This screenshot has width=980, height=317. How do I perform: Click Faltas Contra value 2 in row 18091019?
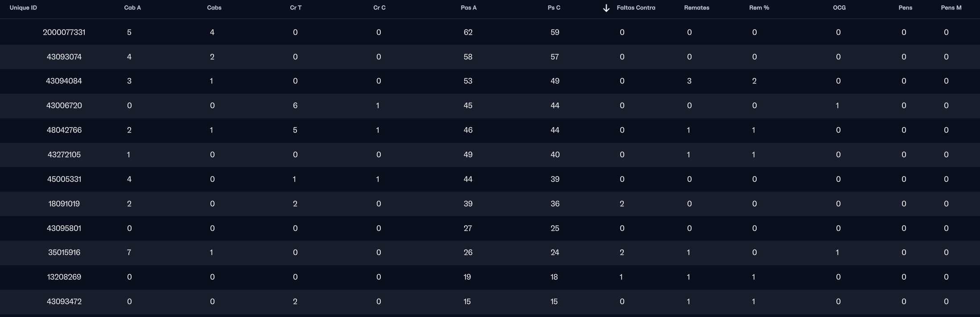(x=622, y=204)
